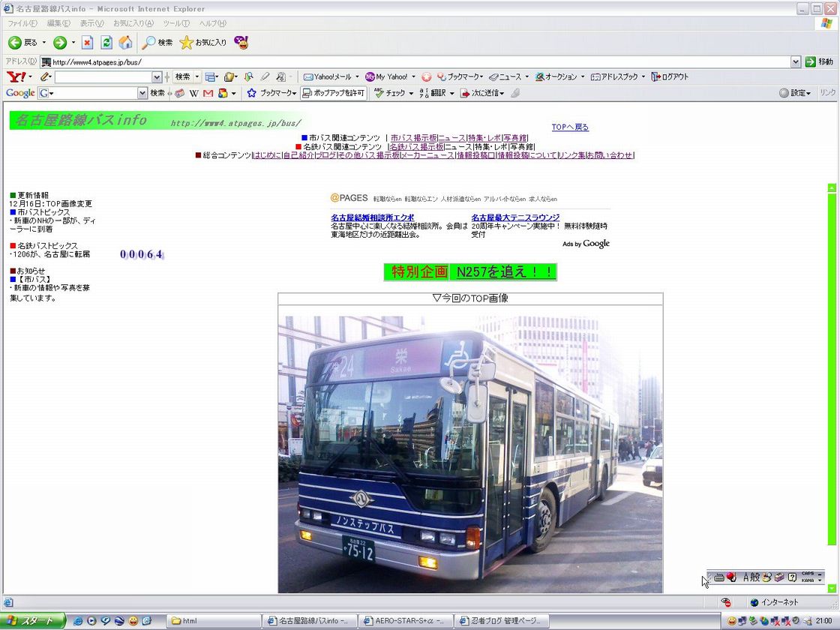Open the ヘルプ(H) menu
This screenshot has height=630, width=840.
pos(213,23)
